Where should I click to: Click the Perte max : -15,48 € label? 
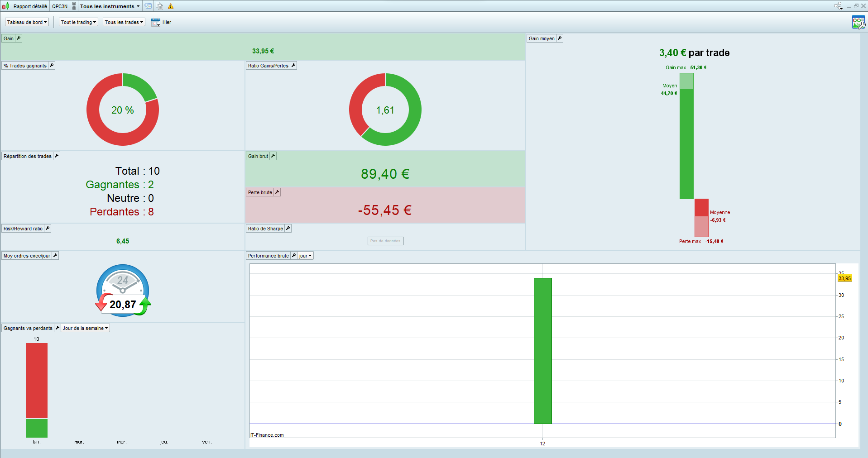coord(701,241)
